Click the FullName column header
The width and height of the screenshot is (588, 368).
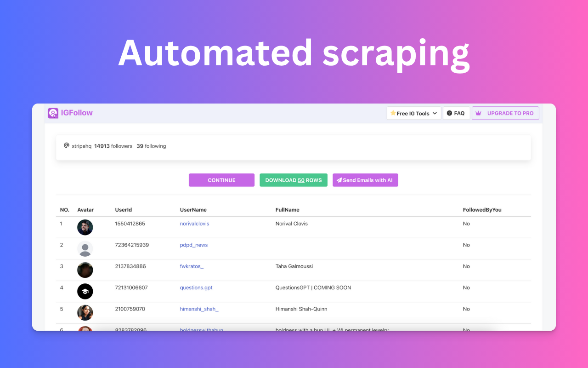click(288, 210)
